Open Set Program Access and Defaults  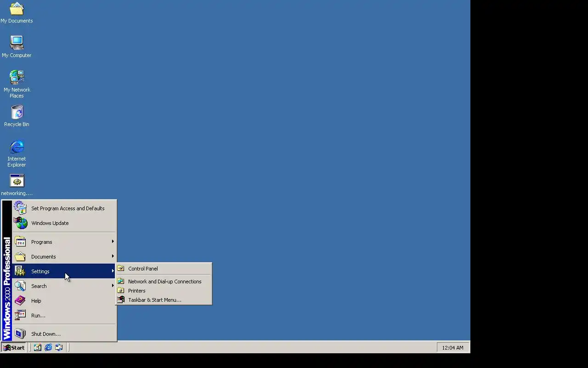[x=64, y=208]
